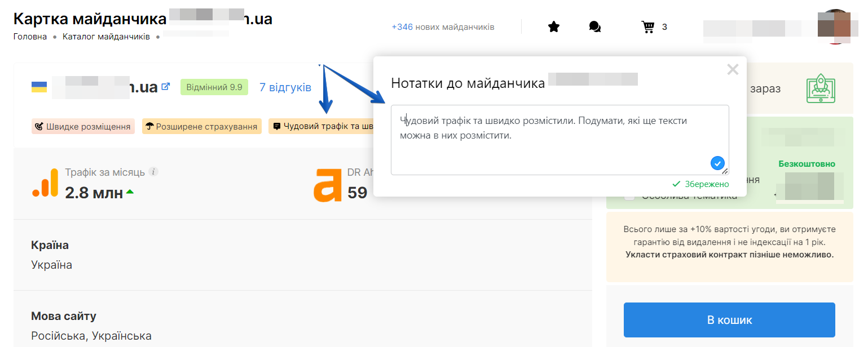
Task: Go to Головна in breadcrumbs
Action: point(30,37)
